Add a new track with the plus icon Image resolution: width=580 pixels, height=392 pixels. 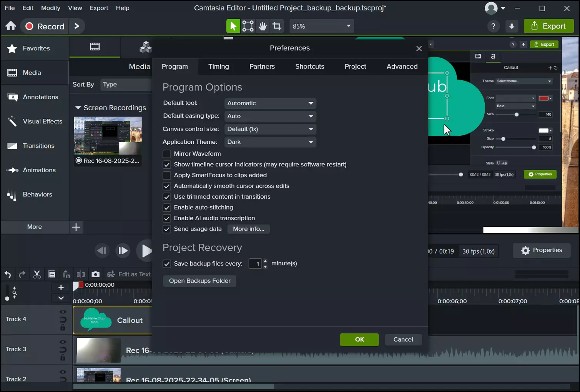pyautogui.click(x=61, y=287)
